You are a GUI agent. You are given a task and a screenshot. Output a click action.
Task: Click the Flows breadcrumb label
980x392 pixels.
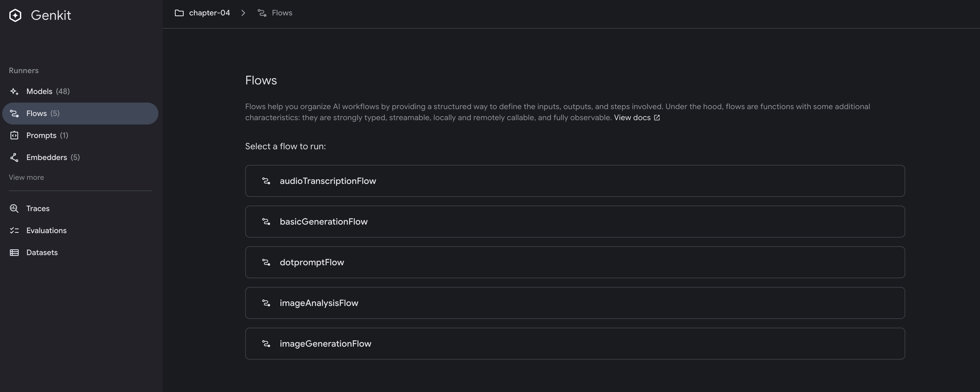point(282,13)
